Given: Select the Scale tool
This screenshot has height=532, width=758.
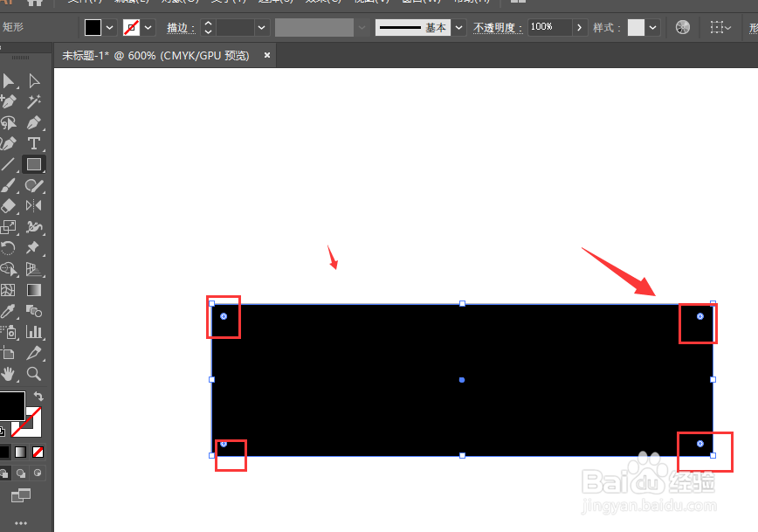Looking at the screenshot, I should [x=8, y=227].
